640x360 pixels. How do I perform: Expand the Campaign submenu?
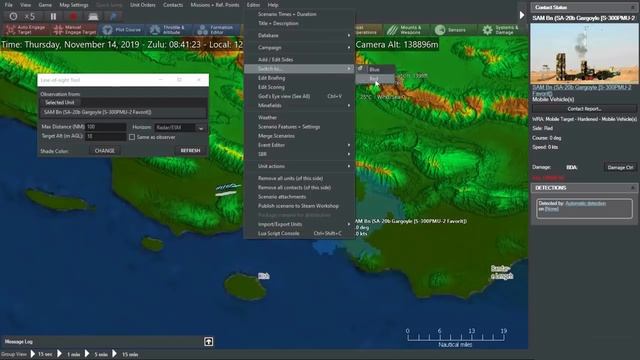click(x=299, y=47)
